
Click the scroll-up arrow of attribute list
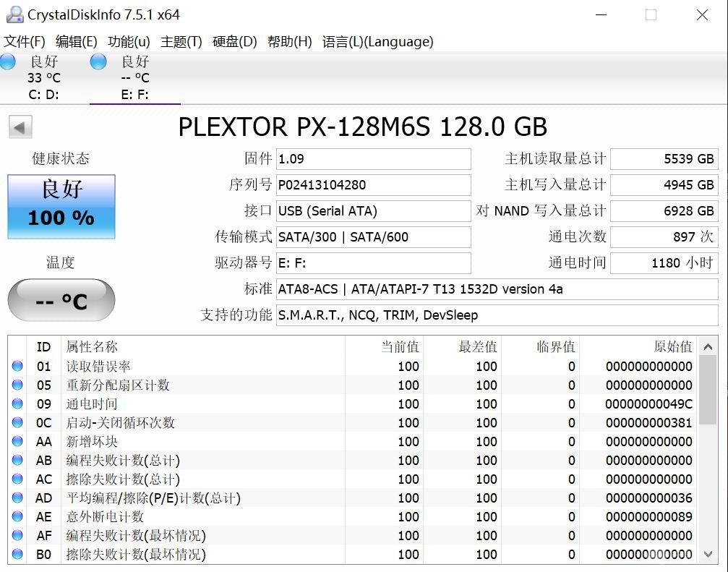click(708, 347)
